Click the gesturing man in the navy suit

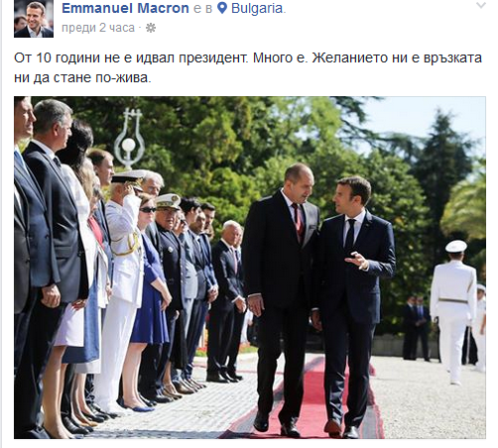(x=352, y=305)
